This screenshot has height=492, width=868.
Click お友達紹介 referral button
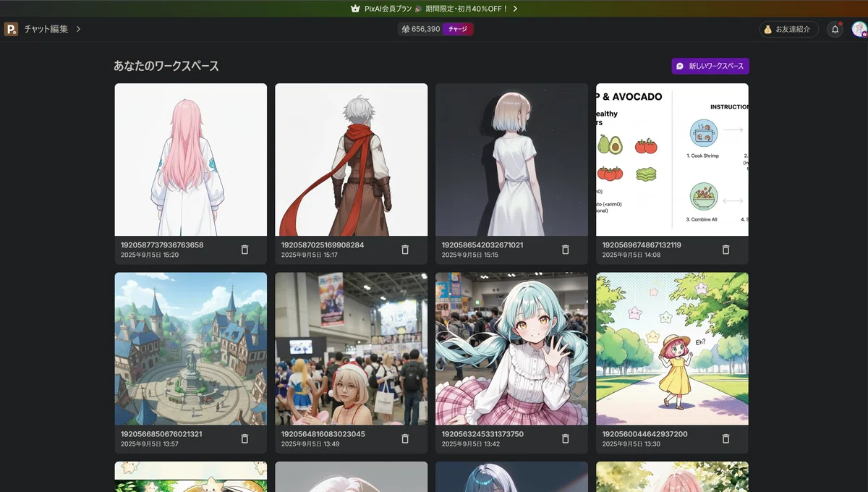pyautogui.click(x=789, y=30)
